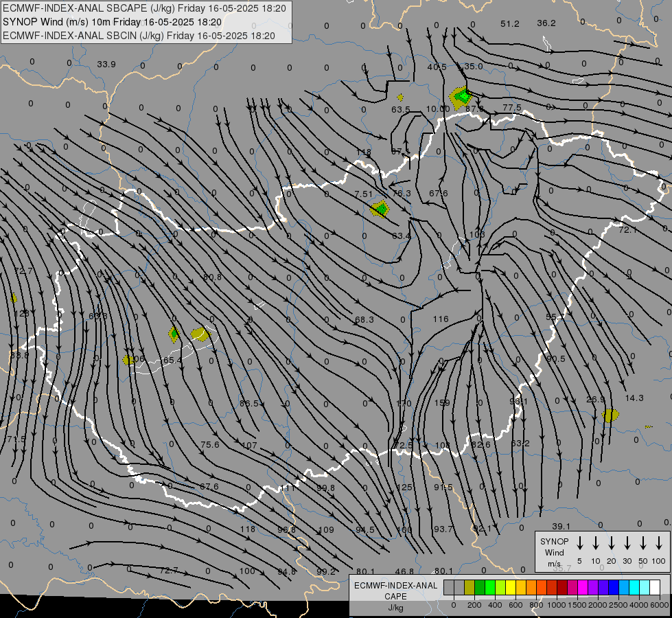Click the value 36.2 at the top

coord(546,23)
